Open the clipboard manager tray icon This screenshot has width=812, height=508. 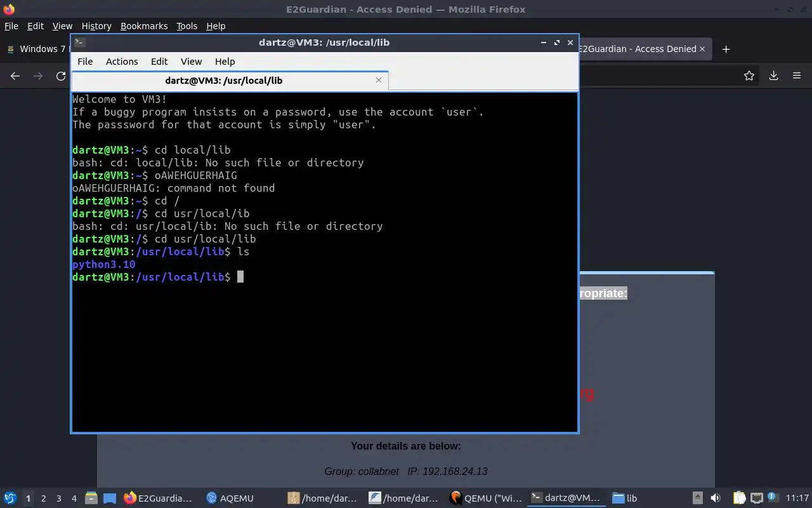pyautogui.click(x=740, y=498)
